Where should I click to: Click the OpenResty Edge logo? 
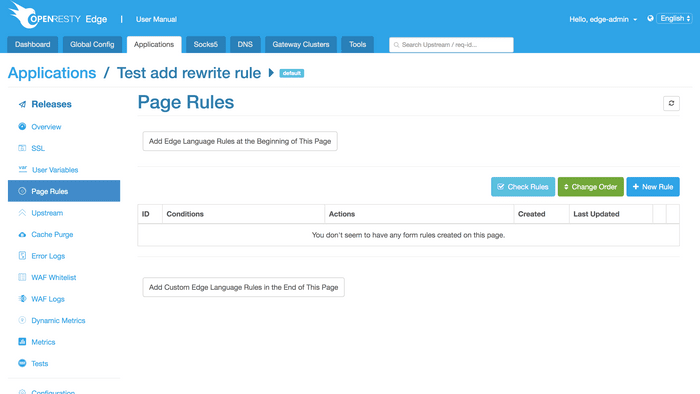coord(58,17)
